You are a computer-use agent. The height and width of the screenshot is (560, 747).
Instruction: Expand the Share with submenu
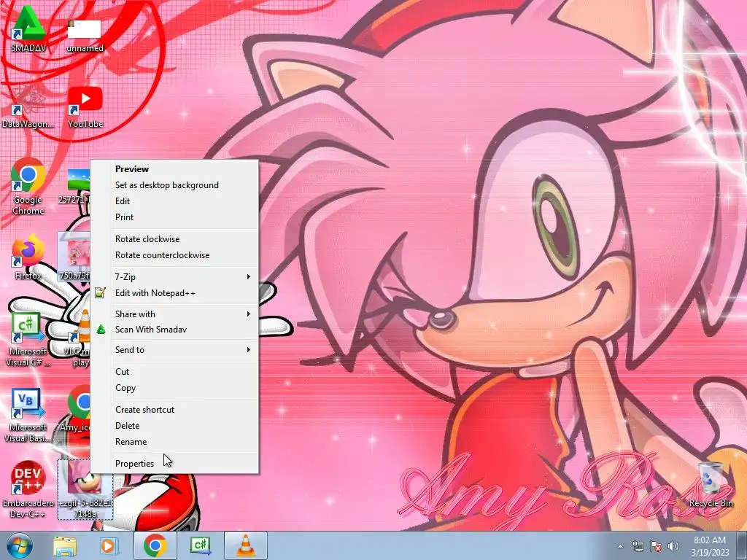pyautogui.click(x=174, y=314)
